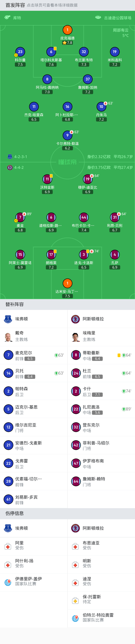Select Konsa's number 4 badge
This screenshot has height=644, width=135.
(115, 254)
